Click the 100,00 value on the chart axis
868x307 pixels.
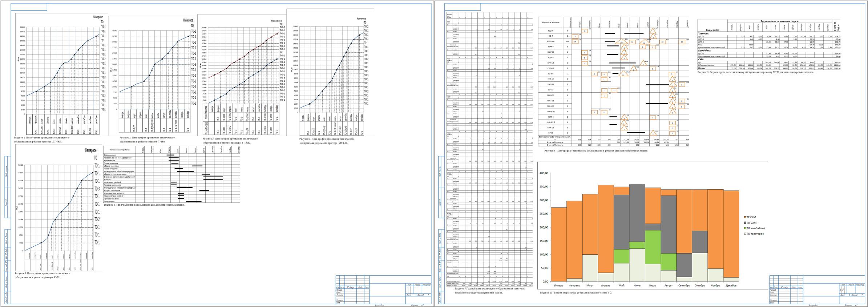click(x=544, y=254)
